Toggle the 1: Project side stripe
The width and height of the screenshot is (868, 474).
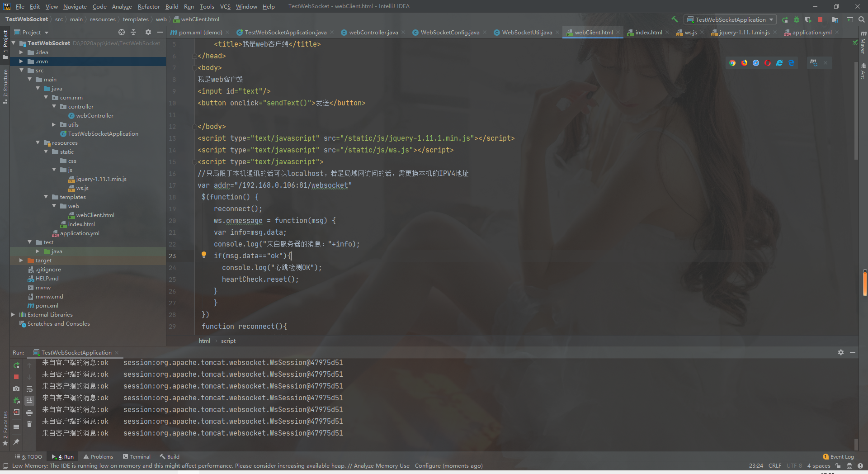click(5, 44)
